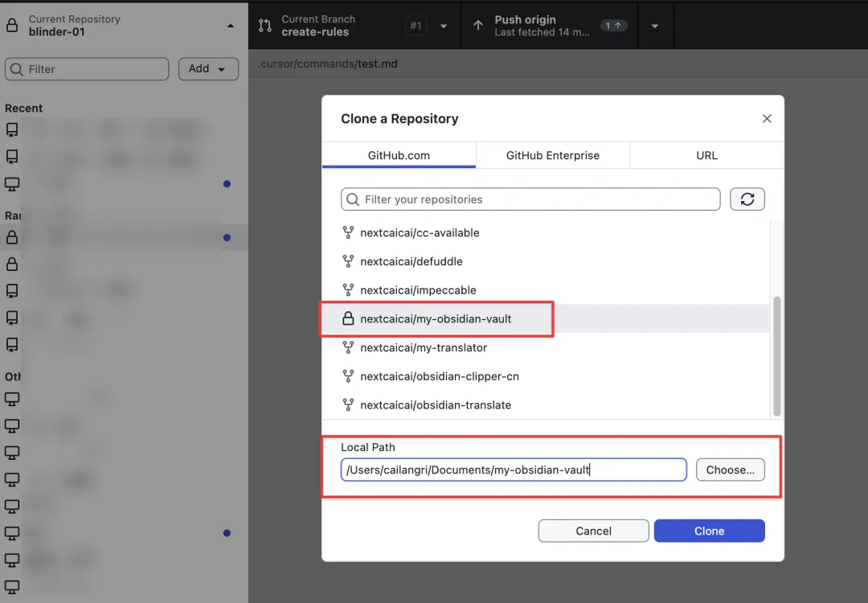The width and height of the screenshot is (868, 603).
Task: Click the .cursor/commands/test.md file path
Action: click(328, 64)
